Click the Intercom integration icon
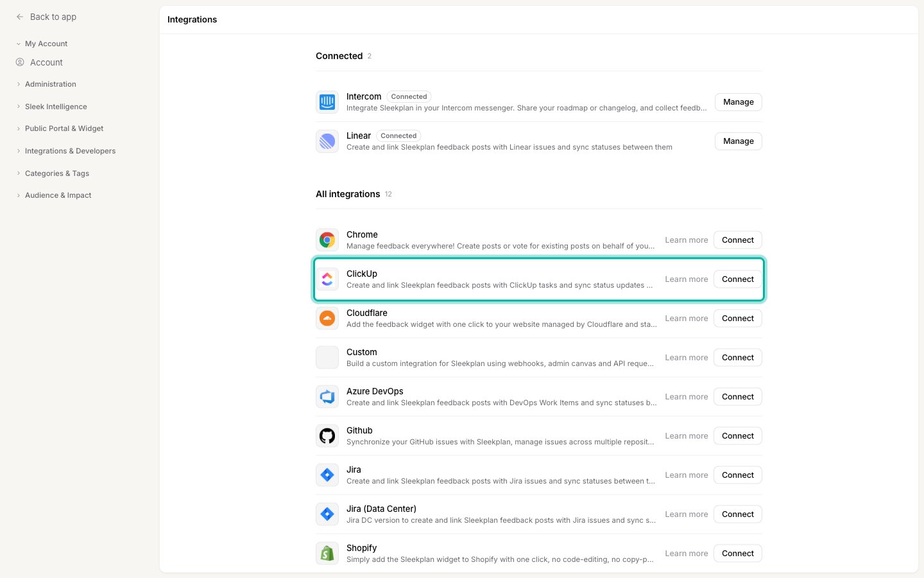Image resolution: width=924 pixels, height=578 pixels. tap(327, 102)
